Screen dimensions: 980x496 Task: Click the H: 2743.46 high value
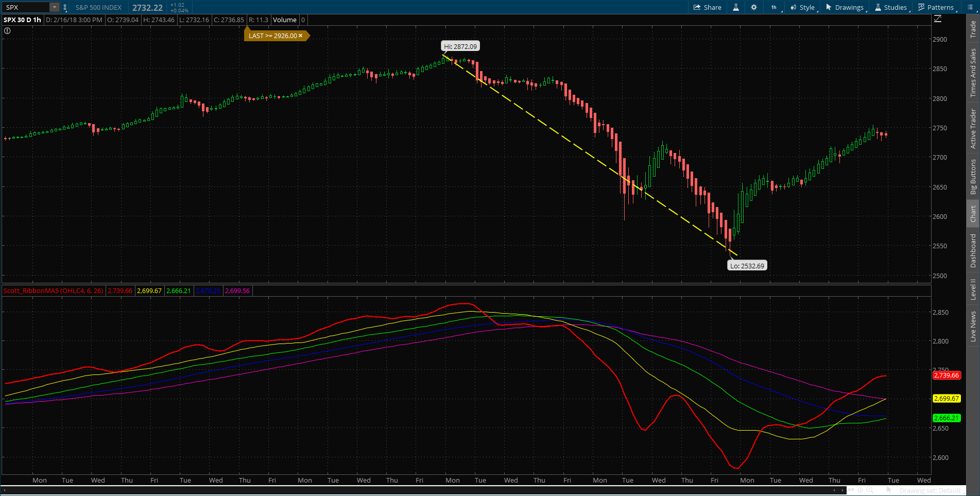tap(159, 20)
